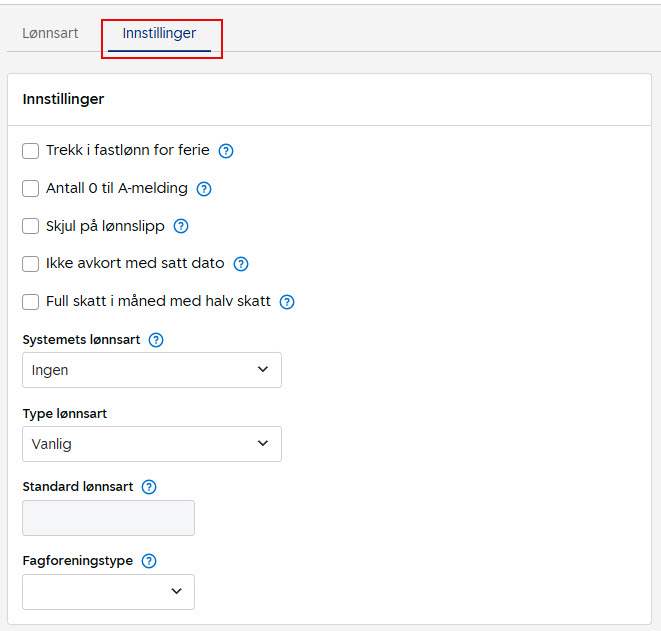Expand the Type lønnsart dropdown
Image resolution: width=661 pixels, height=631 pixels.
[x=151, y=444]
